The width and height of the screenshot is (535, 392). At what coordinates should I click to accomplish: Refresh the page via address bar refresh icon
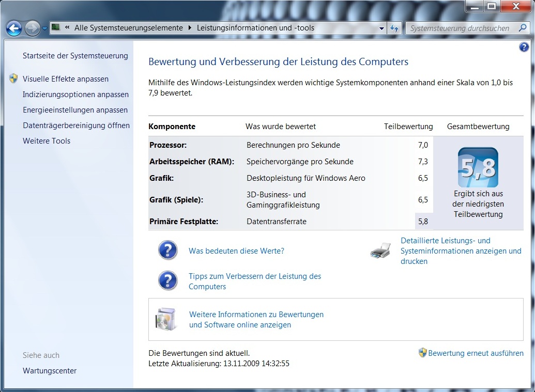pos(394,28)
